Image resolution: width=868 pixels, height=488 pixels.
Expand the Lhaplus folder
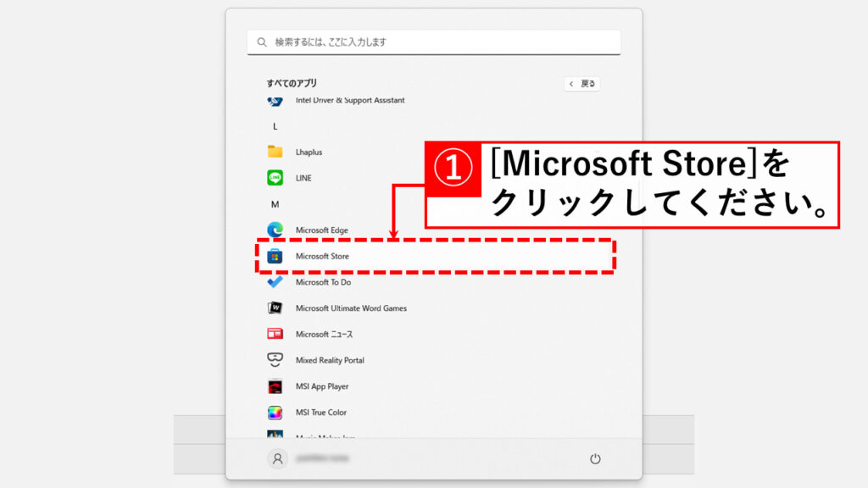(x=309, y=152)
